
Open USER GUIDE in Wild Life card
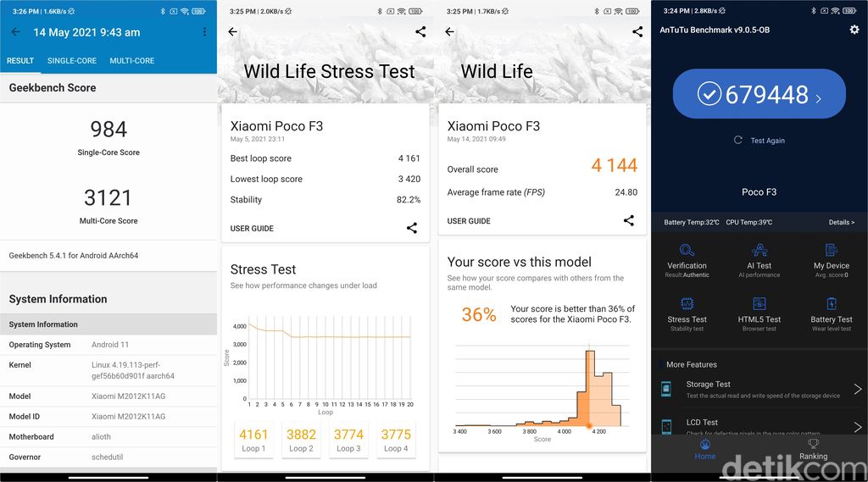tap(469, 221)
